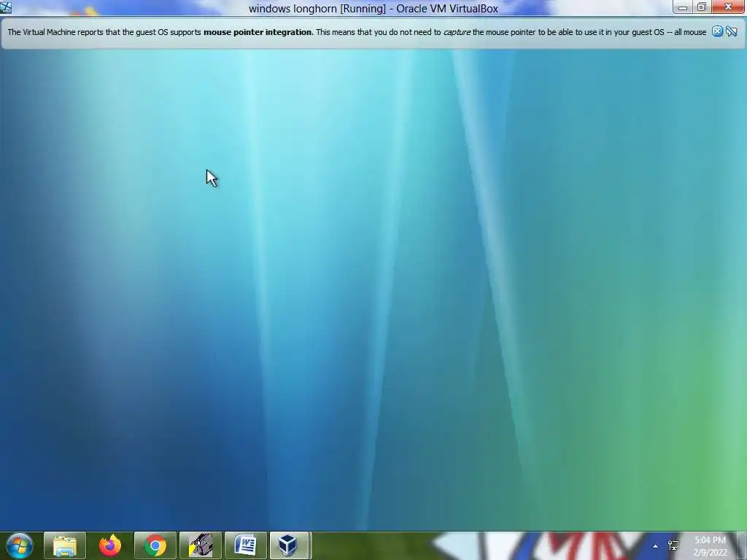Viewport: 747px width, 560px height.
Task: Click the VirtualBox window title bar icon
Action: pos(6,7)
